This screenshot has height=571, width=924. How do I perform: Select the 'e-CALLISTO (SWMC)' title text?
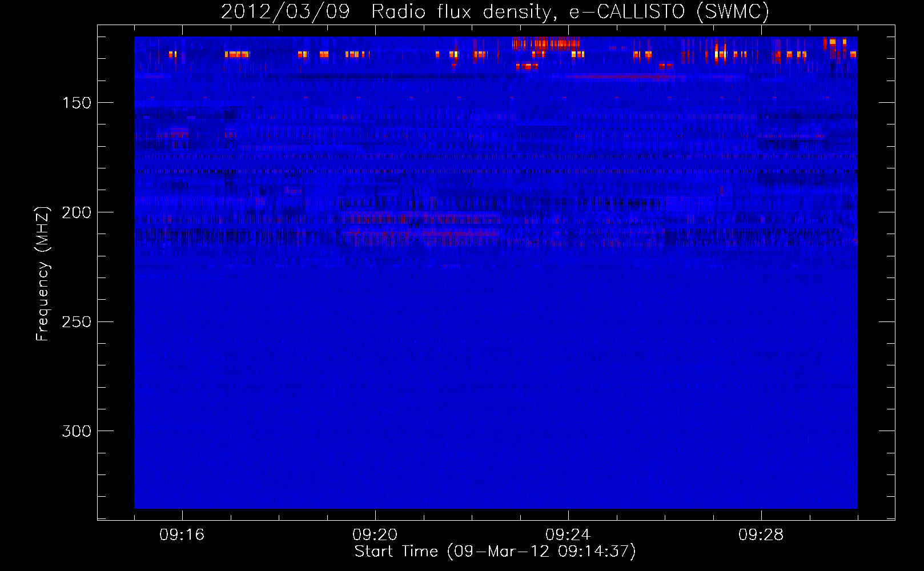pyautogui.click(x=669, y=12)
